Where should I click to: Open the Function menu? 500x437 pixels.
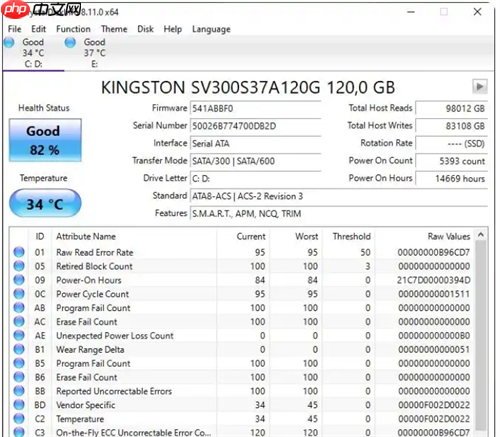pyautogui.click(x=73, y=29)
